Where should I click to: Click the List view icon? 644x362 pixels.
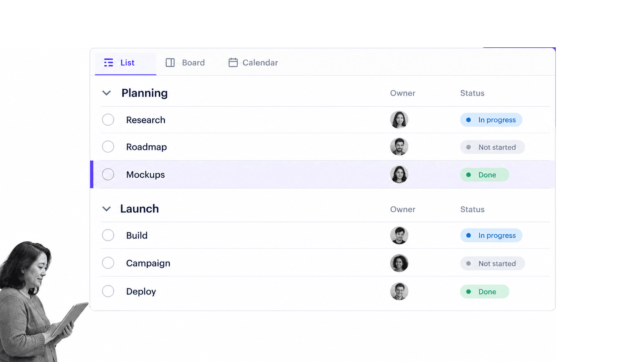point(109,63)
